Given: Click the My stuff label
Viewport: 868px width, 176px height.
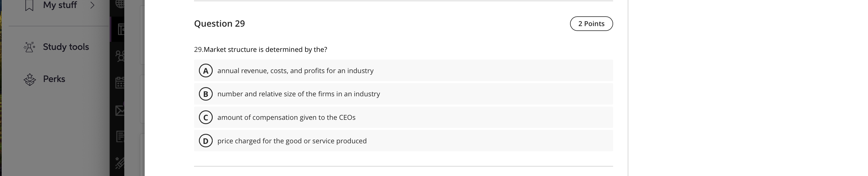Looking at the screenshot, I should 60,5.
